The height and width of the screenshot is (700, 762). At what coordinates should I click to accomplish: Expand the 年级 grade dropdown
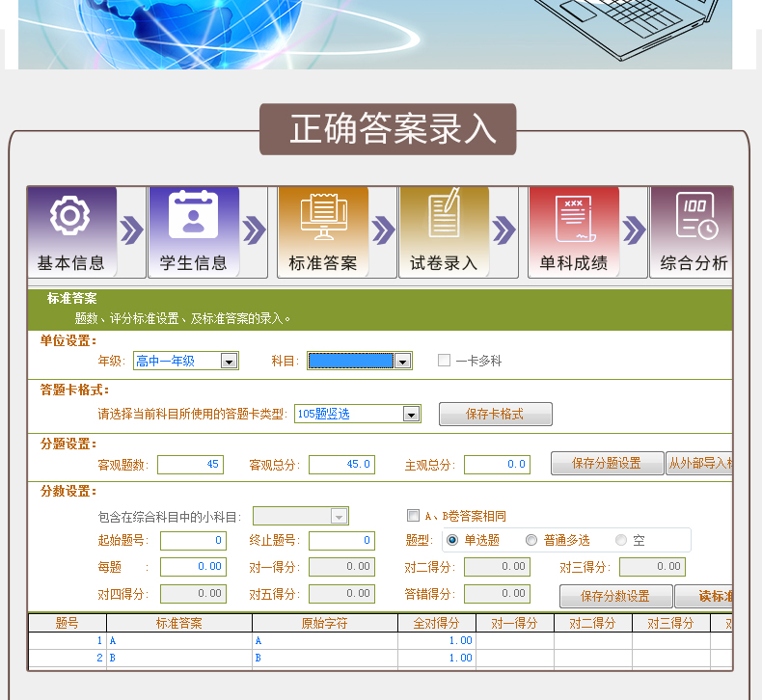[x=230, y=361]
